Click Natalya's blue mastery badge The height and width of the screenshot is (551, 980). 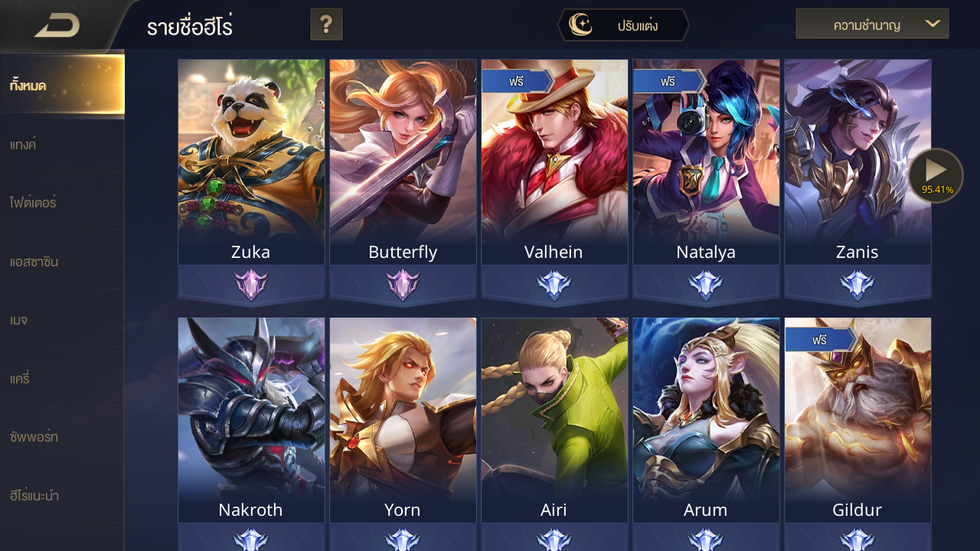[x=706, y=285]
